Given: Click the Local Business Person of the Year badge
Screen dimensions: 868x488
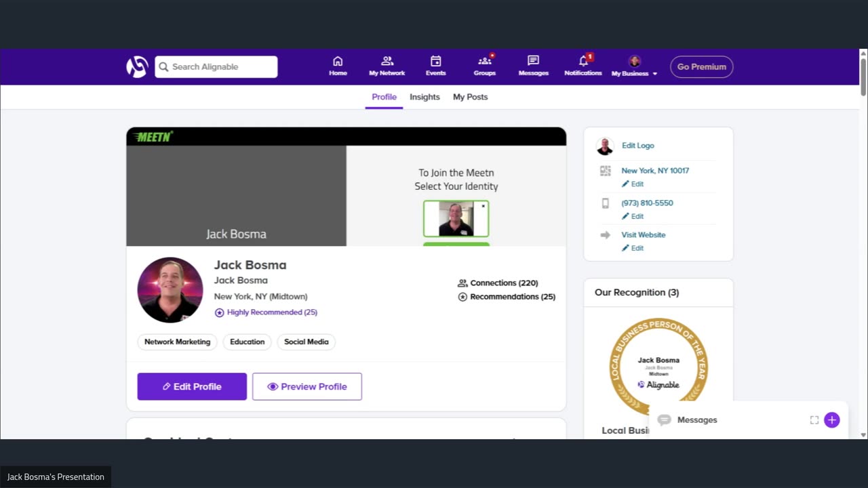Looking at the screenshot, I should [x=658, y=367].
